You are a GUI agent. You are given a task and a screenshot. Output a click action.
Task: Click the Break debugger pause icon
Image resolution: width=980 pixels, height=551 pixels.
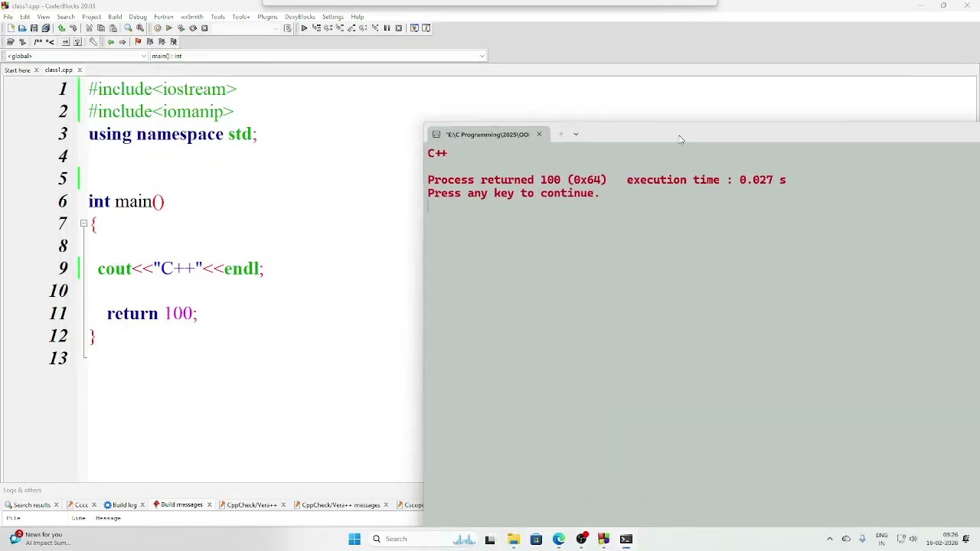pyautogui.click(x=387, y=28)
